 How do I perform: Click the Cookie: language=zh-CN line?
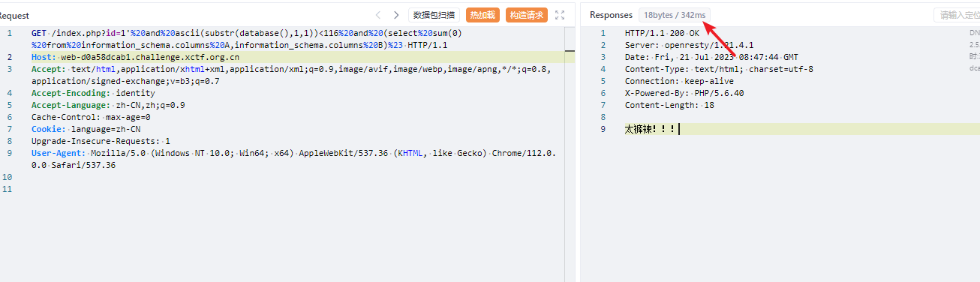(x=86, y=129)
